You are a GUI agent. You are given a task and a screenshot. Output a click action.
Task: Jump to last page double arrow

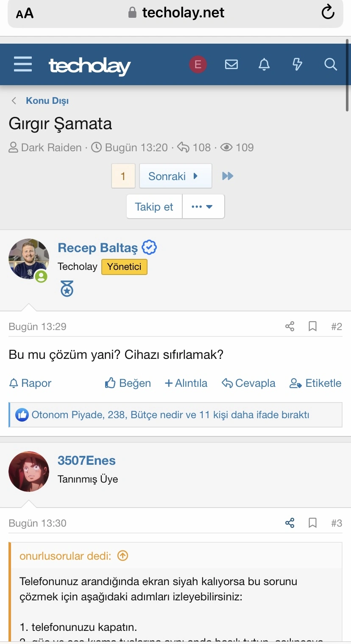pos(228,176)
